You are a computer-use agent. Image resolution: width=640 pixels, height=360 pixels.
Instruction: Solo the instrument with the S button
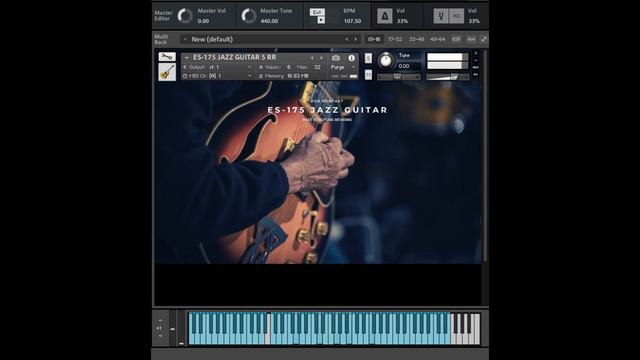[368, 58]
